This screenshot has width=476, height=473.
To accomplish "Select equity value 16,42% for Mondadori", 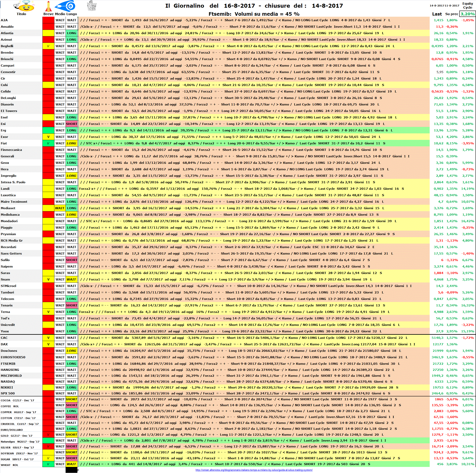I will (x=468, y=221).
